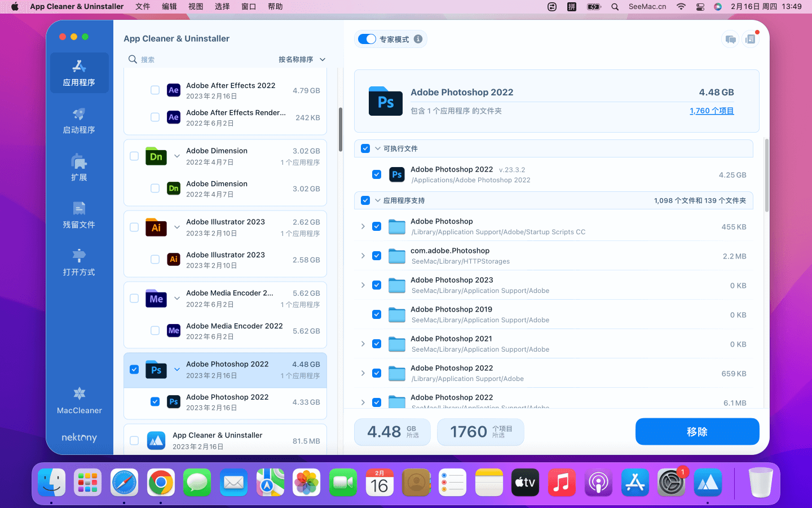Image resolution: width=812 pixels, height=508 pixels.
Task: Open MacCleaner from the sidebar
Action: click(80, 401)
